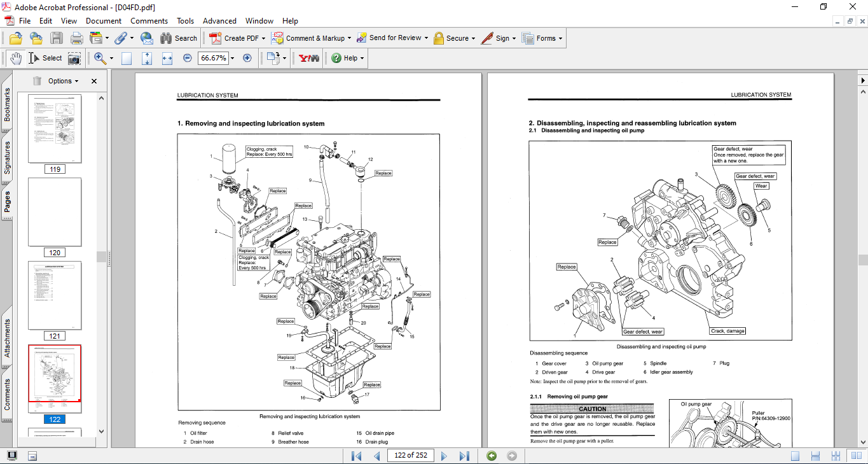Open the Advanced menu
This screenshot has height=464, width=868.
[219, 21]
